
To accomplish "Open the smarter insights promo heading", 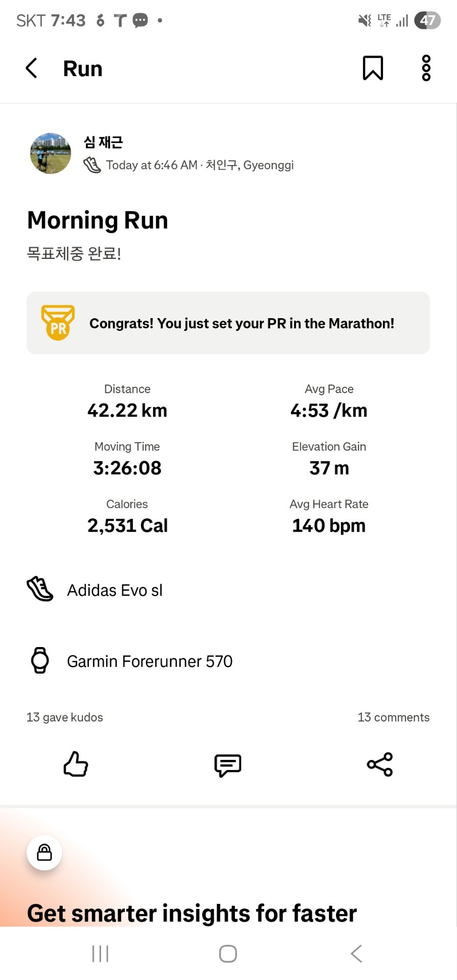I will click(x=192, y=913).
